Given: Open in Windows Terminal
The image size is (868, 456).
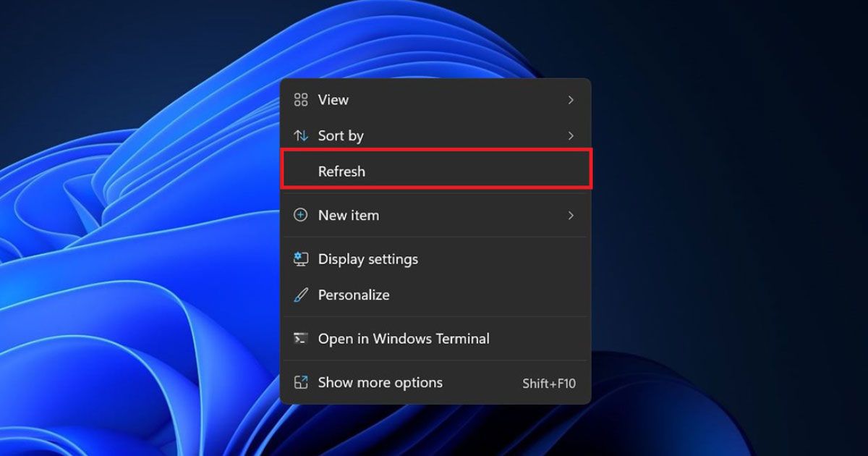Looking at the screenshot, I should [x=404, y=338].
